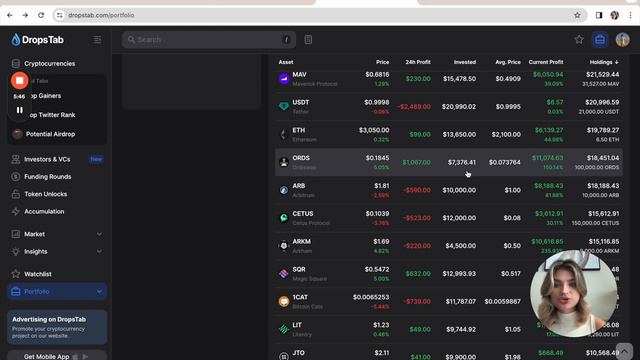The height and width of the screenshot is (360, 640).
Task: Click browser back arrow
Action: pyautogui.click(x=10, y=15)
